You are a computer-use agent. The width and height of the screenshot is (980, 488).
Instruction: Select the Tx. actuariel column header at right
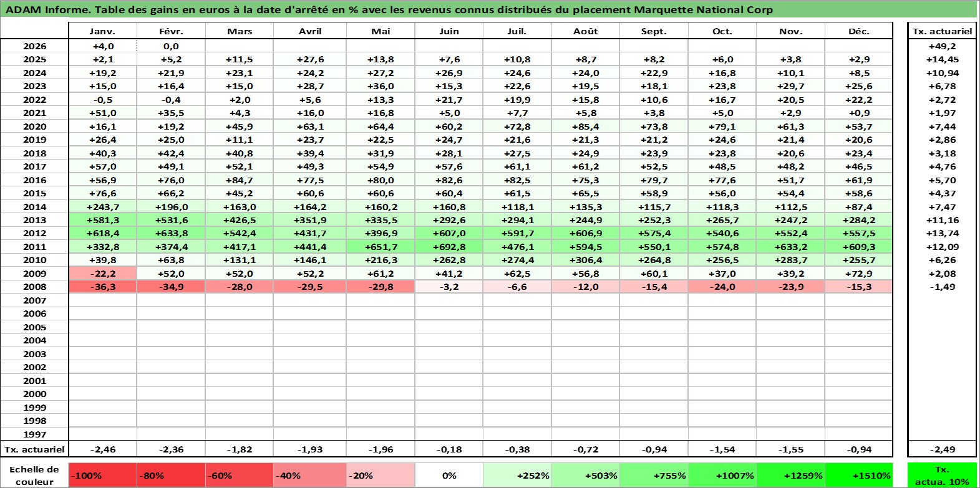click(942, 31)
